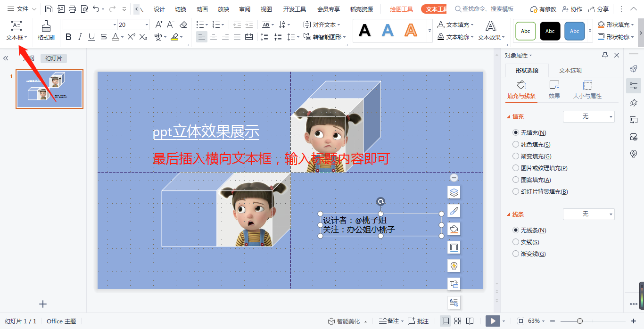Click the 分享 button
This screenshot has width=644, height=329.
tap(598, 9)
